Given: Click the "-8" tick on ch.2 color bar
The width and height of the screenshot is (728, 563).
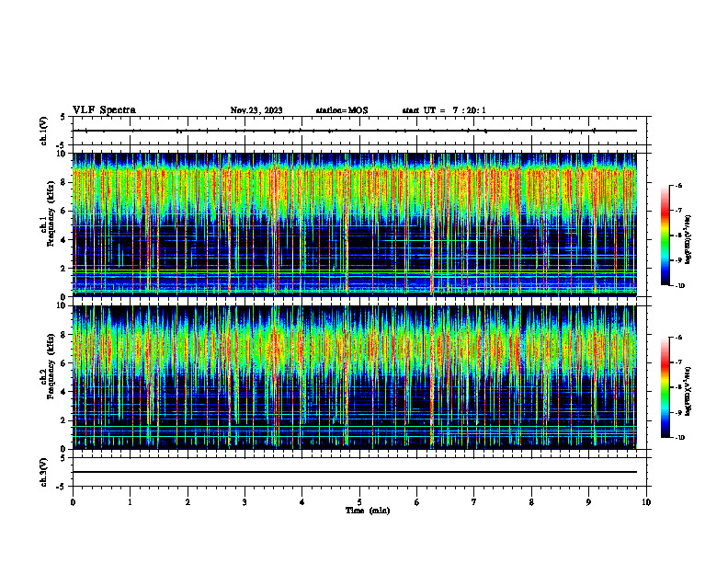Looking at the screenshot, I should (x=678, y=387).
